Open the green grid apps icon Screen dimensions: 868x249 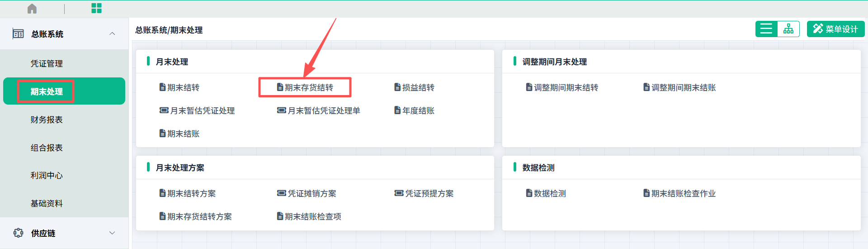point(96,8)
